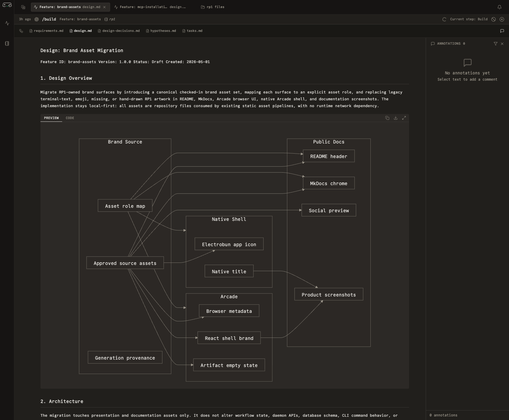This screenshot has height=420, width=509.
Task: Click the 'Artifact empty state' diagram node
Action: click(x=229, y=365)
